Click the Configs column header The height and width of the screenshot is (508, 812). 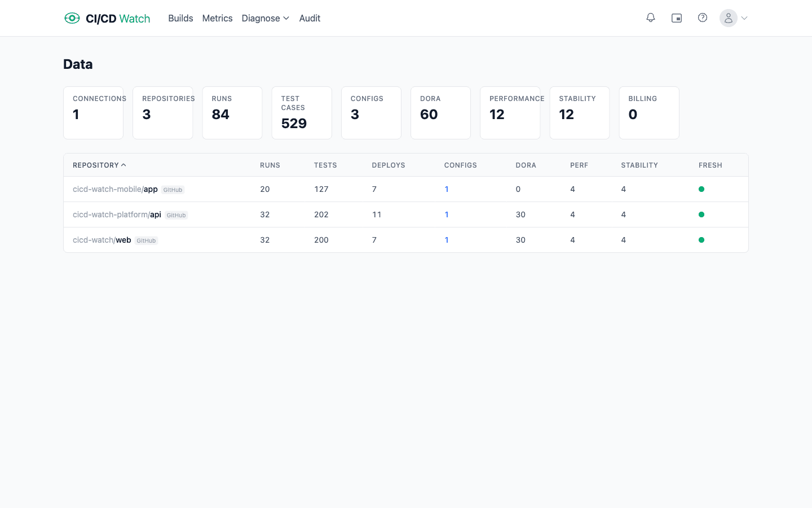461,165
